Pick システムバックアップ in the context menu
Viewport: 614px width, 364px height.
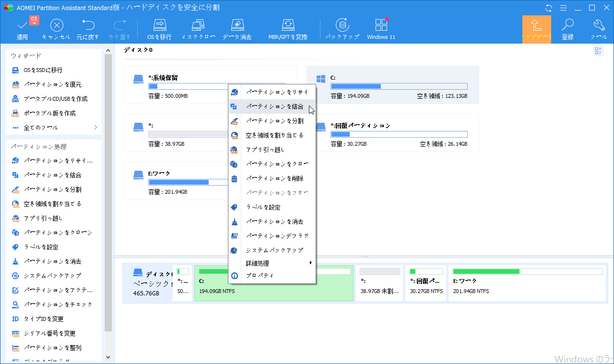(272, 250)
